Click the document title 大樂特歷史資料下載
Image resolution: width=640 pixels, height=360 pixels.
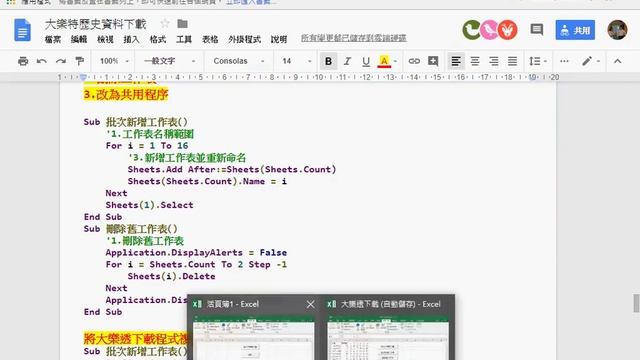(95, 24)
